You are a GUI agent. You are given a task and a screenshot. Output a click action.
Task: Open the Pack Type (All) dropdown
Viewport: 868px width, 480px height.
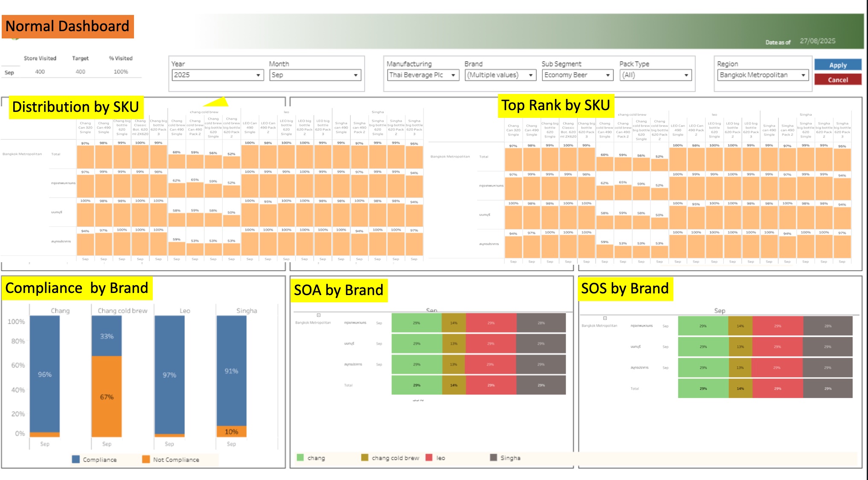pos(656,75)
